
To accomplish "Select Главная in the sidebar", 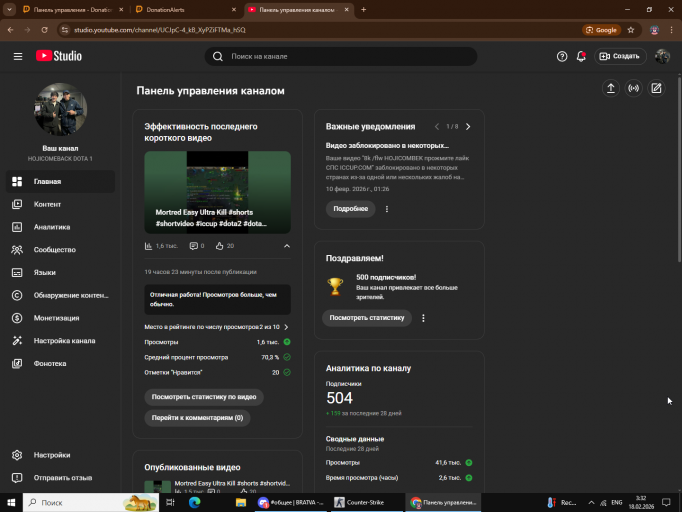I will [60, 181].
